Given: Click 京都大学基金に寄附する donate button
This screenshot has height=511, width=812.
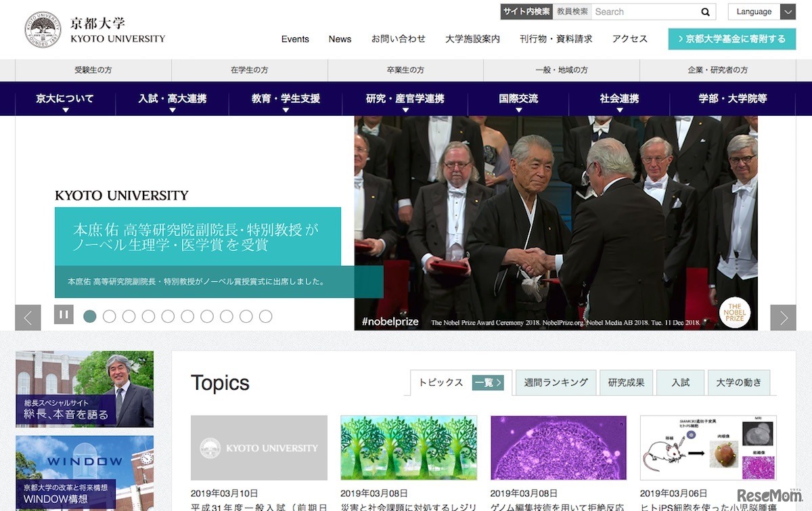Looking at the screenshot, I should point(732,39).
